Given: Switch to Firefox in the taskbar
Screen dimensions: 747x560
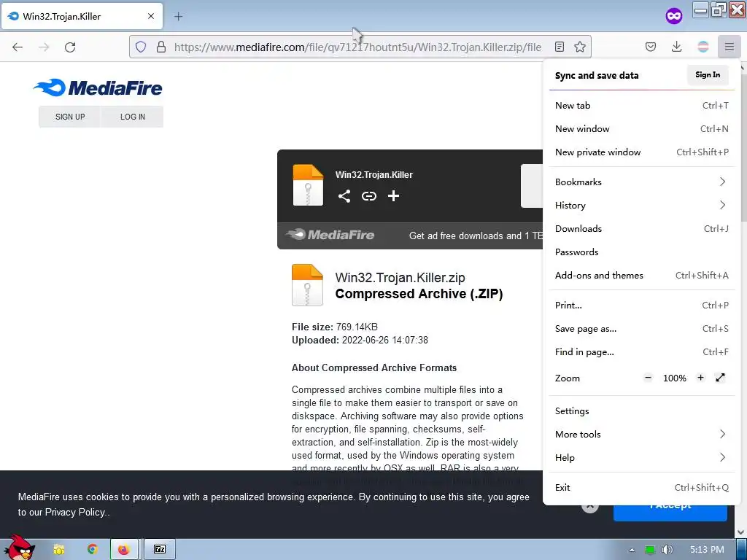Looking at the screenshot, I should 124,550.
